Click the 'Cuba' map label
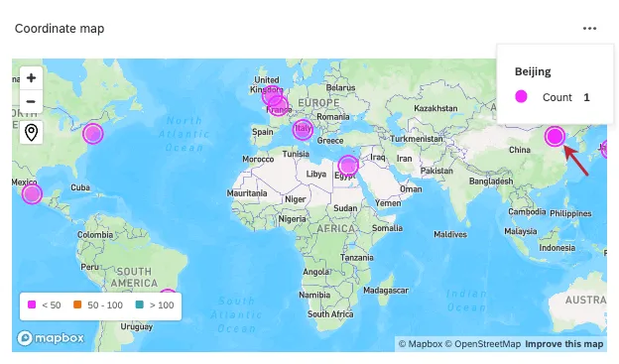 (80, 187)
